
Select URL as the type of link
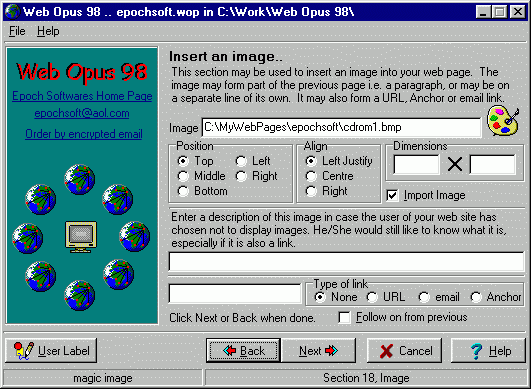pyautogui.click(x=372, y=297)
